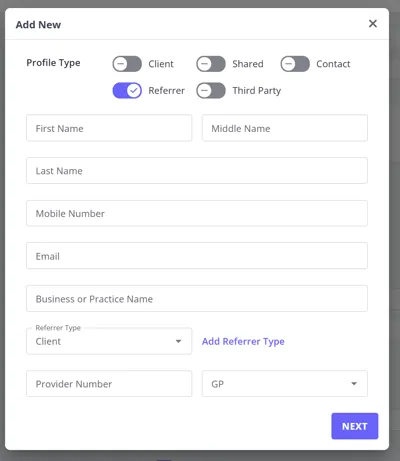Click the Profile Type label

point(53,63)
